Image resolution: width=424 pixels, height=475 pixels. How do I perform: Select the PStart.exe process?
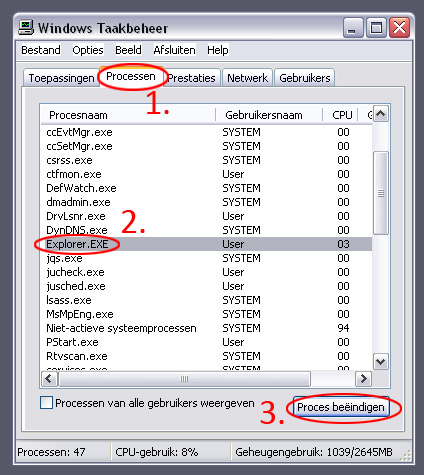click(x=206, y=342)
